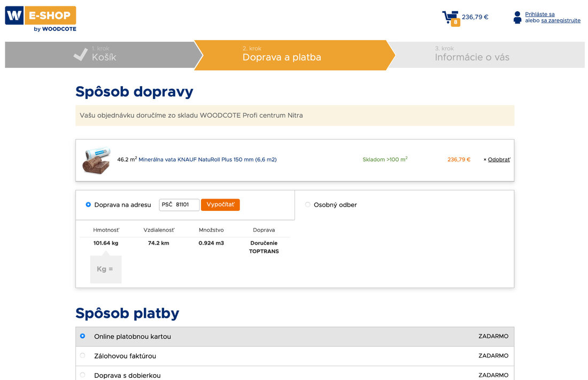Choose Osobný odber delivery option
The height and width of the screenshot is (380, 588).
(x=307, y=204)
